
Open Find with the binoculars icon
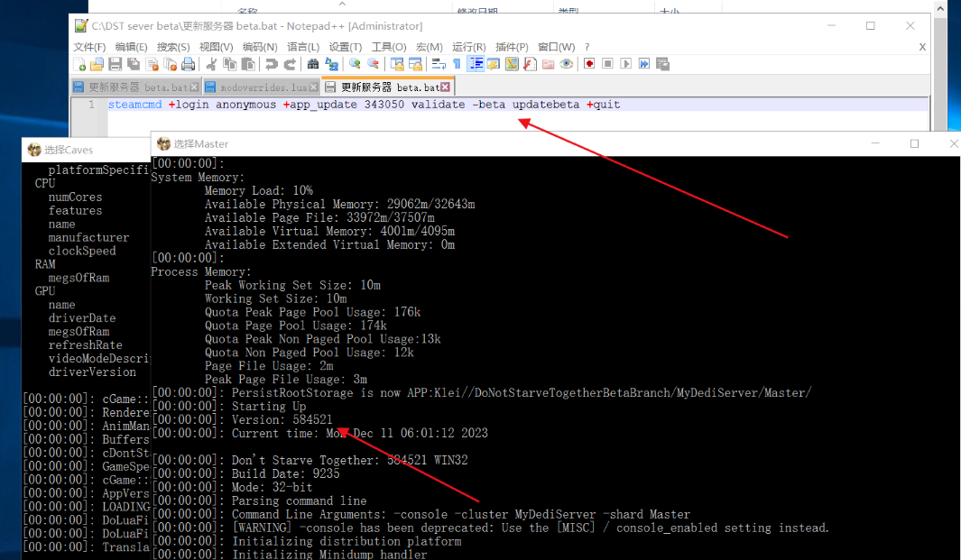coord(313,64)
